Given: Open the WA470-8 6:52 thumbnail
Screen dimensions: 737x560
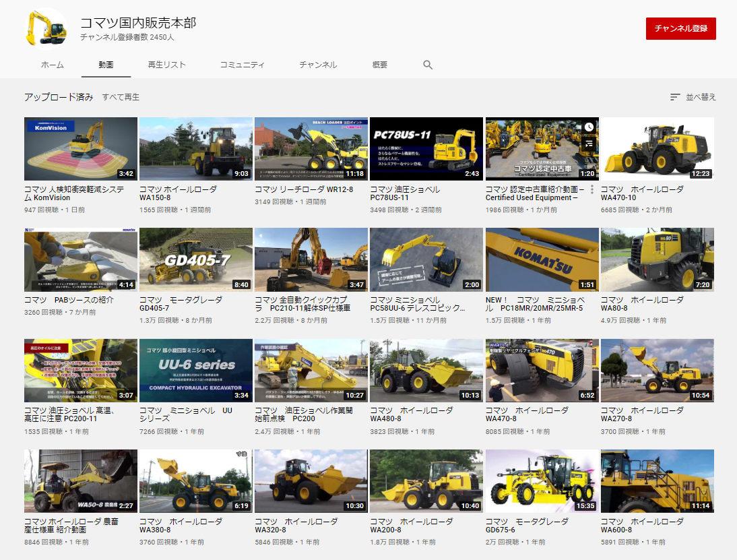Looking at the screenshot, I should click(542, 371).
